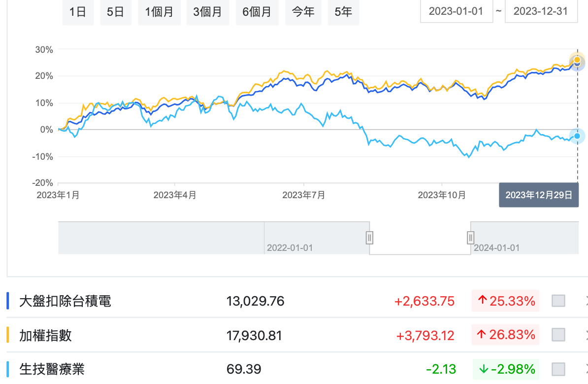588x384 pixels.
Task: Tick the checkbox for 大盤扣除台積電
Action: pos(558,301)
